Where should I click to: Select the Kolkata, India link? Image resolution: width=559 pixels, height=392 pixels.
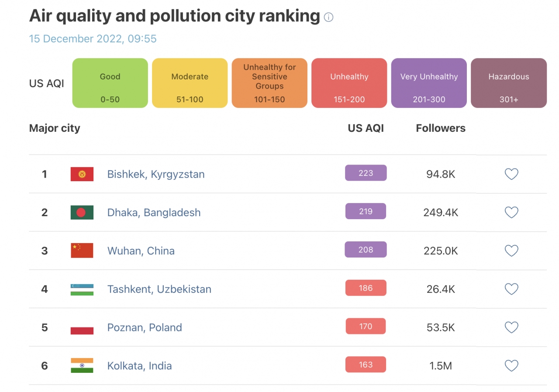tap(140, 366)
